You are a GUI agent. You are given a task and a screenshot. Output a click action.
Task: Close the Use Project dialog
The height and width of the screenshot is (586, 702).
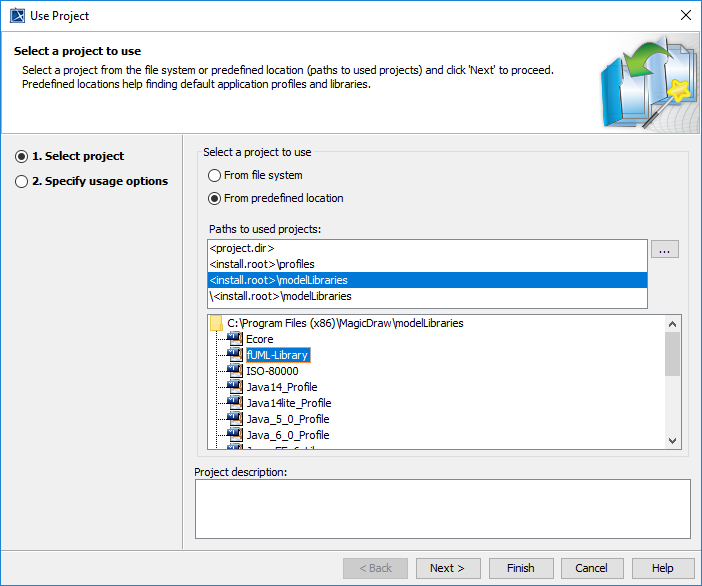point(685,15)
